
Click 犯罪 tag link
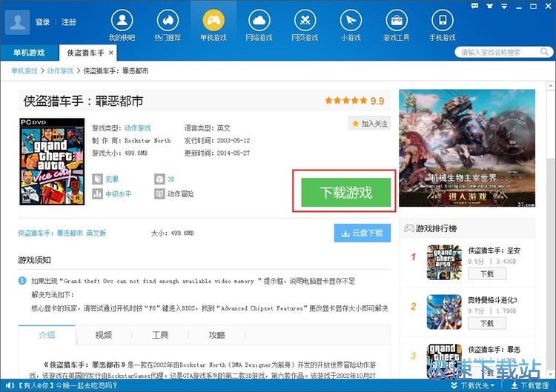[112, 179]
